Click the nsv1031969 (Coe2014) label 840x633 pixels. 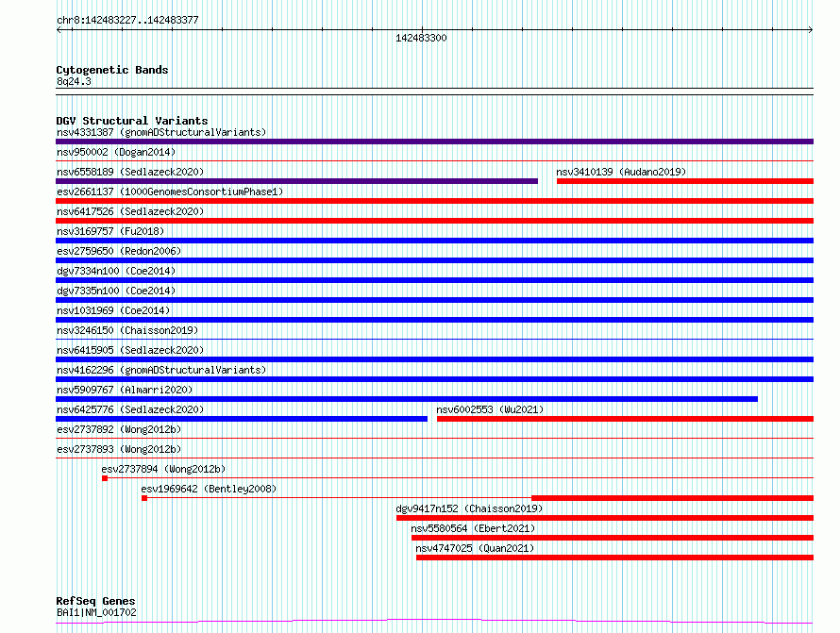point(113,310)
